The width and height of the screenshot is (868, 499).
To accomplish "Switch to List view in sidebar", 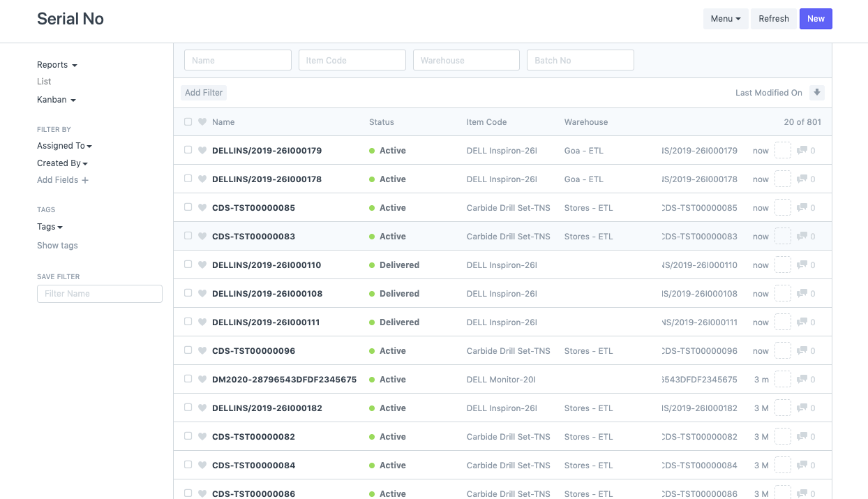I will (44, 82).
